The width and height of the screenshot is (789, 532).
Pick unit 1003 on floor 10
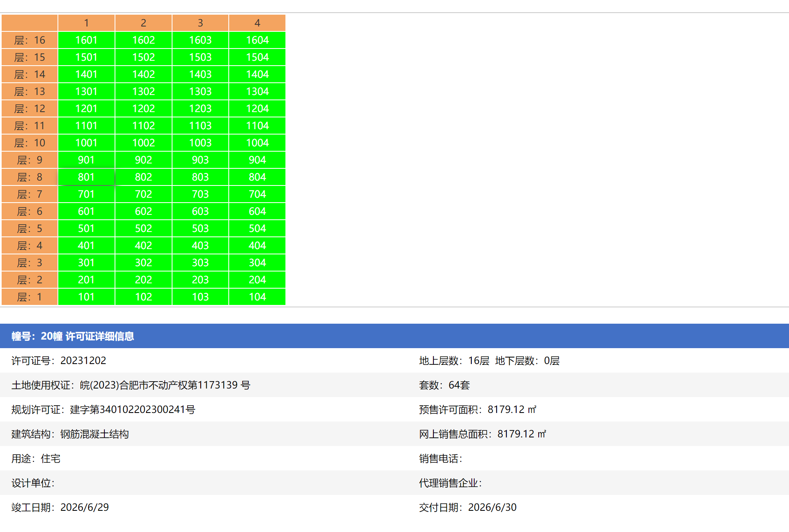[x=200, y=143]
